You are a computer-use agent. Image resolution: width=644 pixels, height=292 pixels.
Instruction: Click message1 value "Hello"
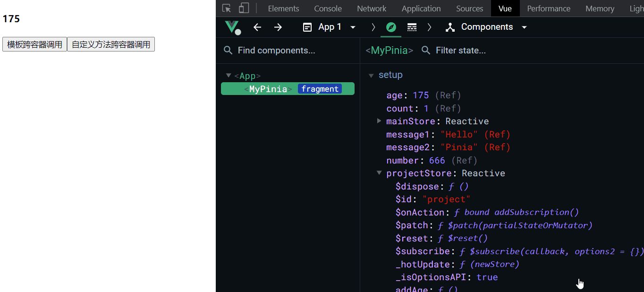click(x=459, y=134)
